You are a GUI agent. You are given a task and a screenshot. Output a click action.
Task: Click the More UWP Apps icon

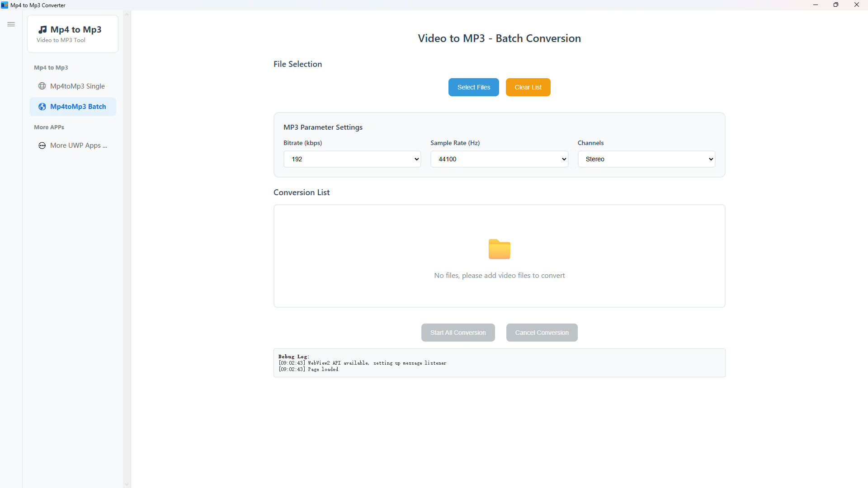coord(42,145)
